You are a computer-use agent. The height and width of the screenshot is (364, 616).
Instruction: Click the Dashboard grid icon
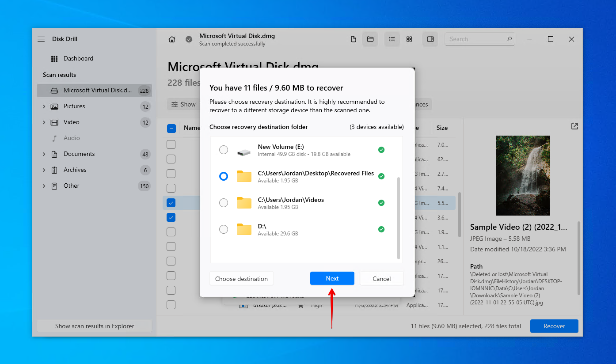pyautogui.click(x=54, y=59)
